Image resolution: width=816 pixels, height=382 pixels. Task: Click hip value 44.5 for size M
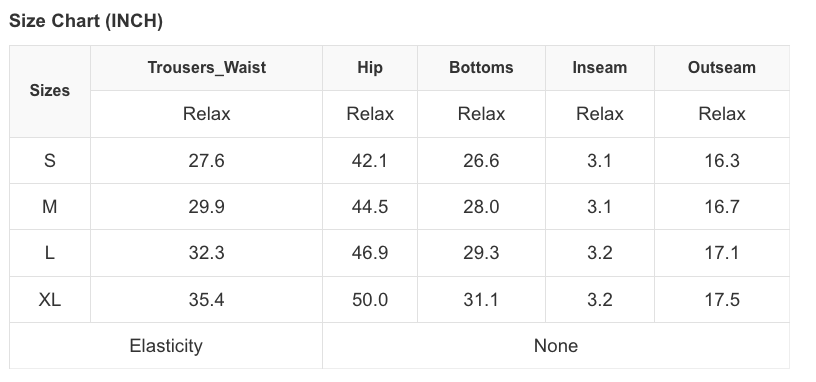(x=370, y=207)
